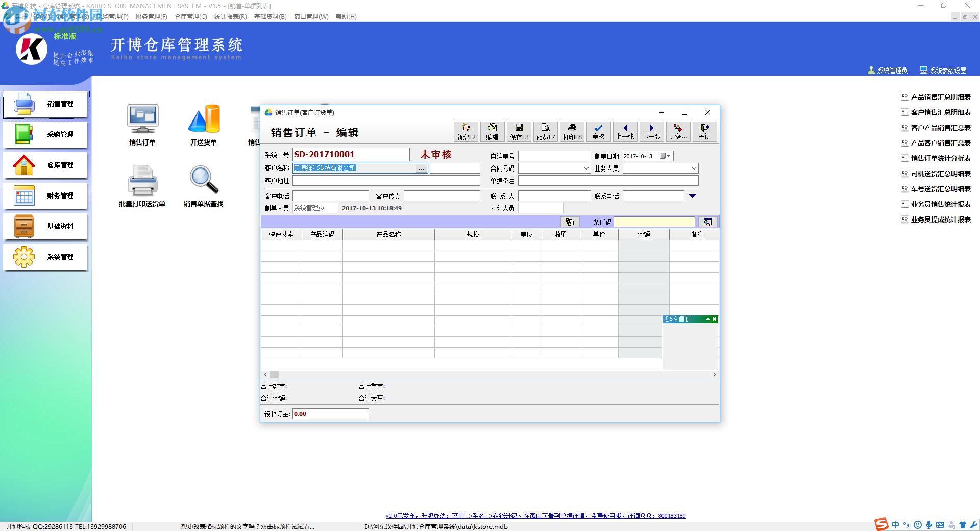Open 销售管理 sidebar module
This screenshot has height=531, width=980.
[x=45, y=104]
